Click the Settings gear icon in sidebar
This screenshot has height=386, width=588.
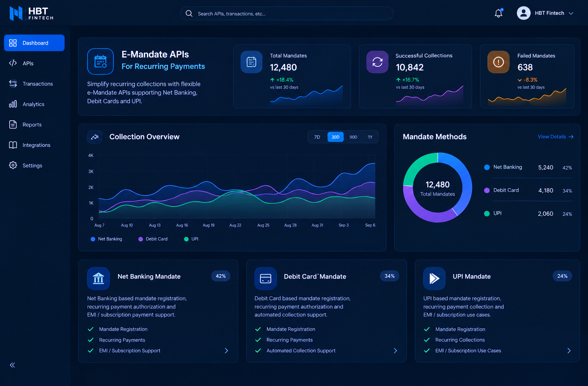[13, 165]
